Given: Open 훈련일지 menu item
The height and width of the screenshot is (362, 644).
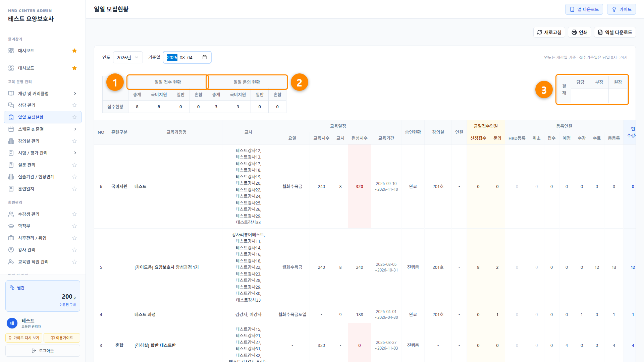Looking at the screenshot, I should 43,189.
